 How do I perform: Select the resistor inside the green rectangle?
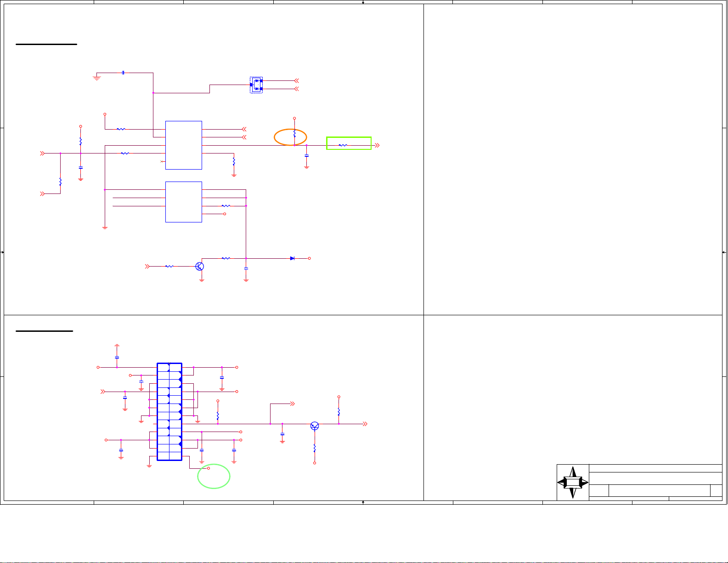(x=343, y=145)
